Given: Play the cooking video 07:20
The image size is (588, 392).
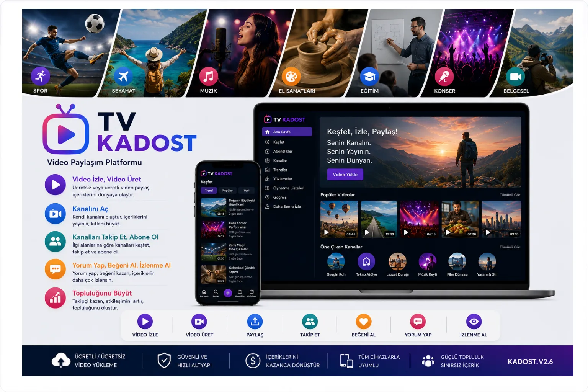Looking at the screenshot, I should pos(460,219).
